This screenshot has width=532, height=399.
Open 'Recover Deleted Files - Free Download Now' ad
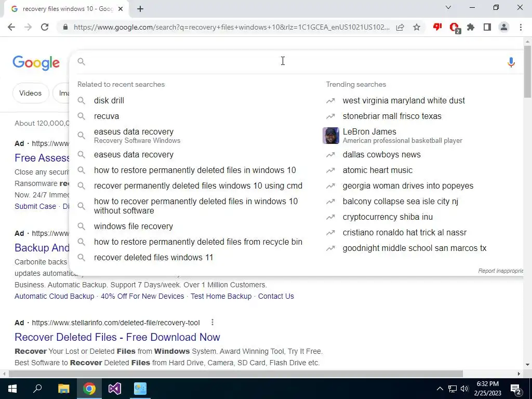tap(117, 337)
